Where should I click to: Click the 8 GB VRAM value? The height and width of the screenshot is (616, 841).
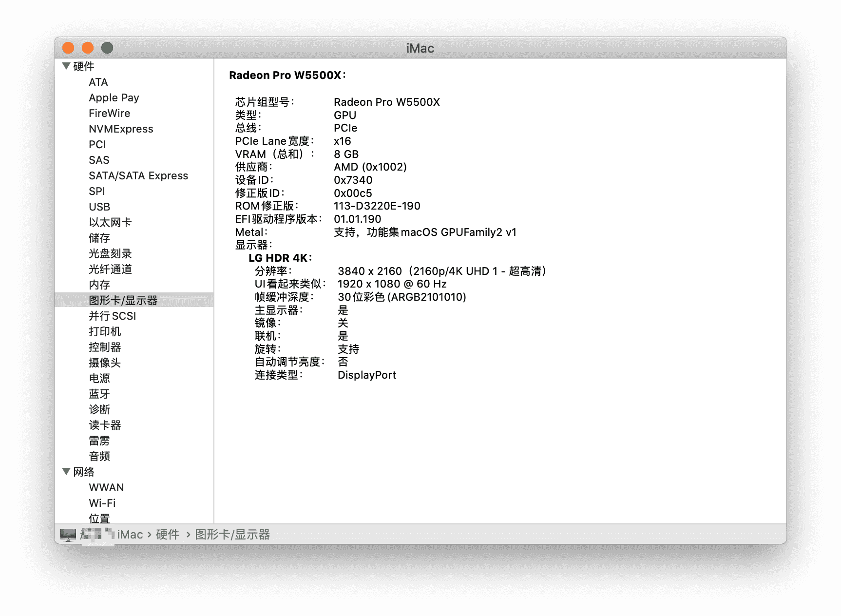(x=346, y=154)
